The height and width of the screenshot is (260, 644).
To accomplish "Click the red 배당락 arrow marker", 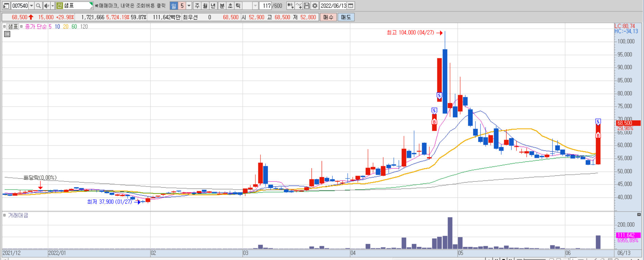I will tap(40, 186).
